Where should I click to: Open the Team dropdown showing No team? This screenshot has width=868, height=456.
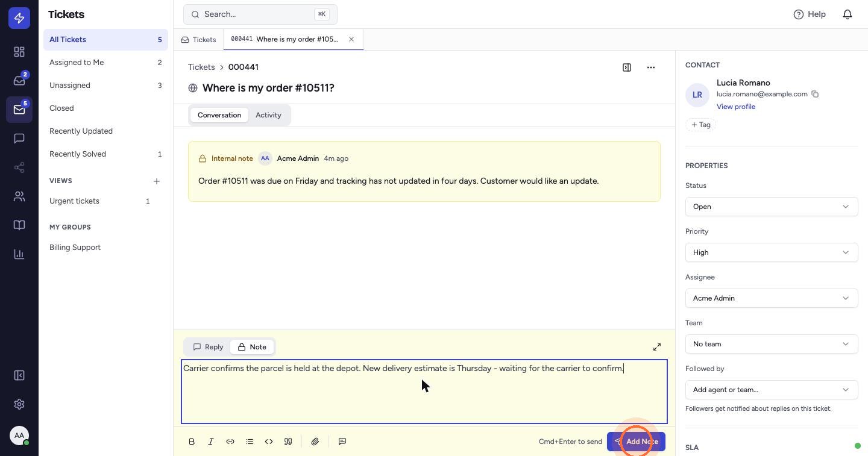click(x=772, y=344)
